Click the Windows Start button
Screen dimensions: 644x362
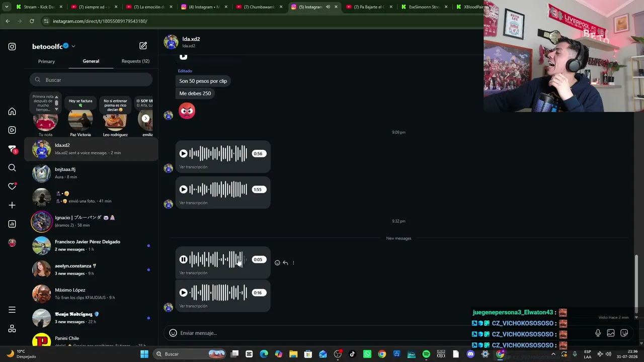144,354
